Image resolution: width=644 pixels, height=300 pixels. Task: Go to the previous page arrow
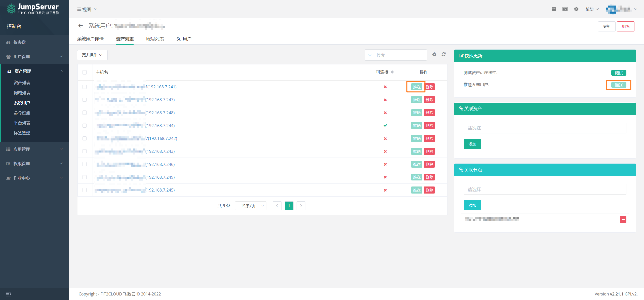277,206
